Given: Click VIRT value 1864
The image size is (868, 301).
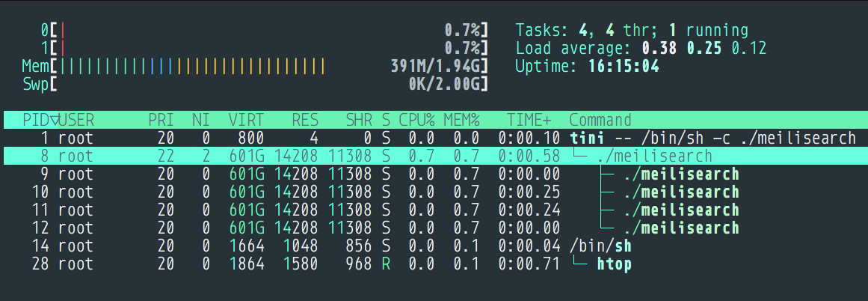Looking at the screenshot, I should [246, 264].
